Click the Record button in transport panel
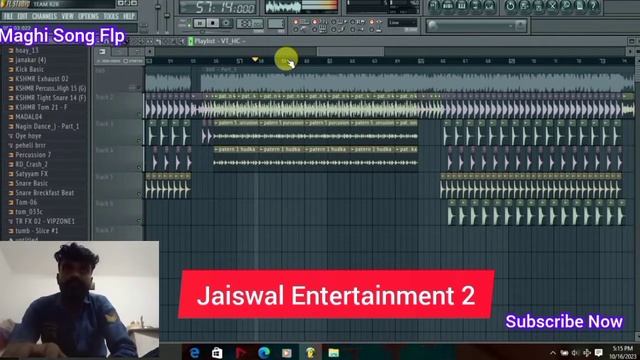Viewport: 640px width, 360px height. coord(226,23)
